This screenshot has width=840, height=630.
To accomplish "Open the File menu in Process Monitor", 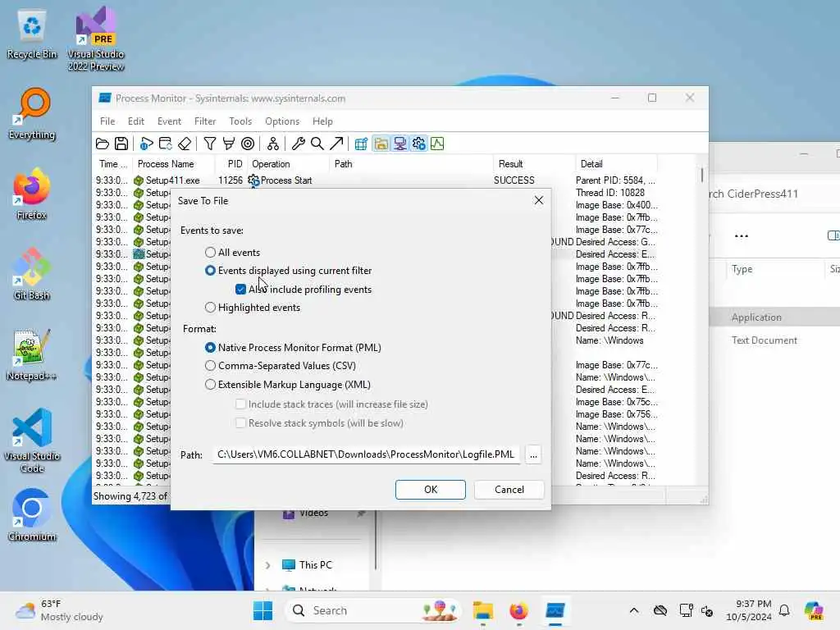I will (x=107, y=121).
